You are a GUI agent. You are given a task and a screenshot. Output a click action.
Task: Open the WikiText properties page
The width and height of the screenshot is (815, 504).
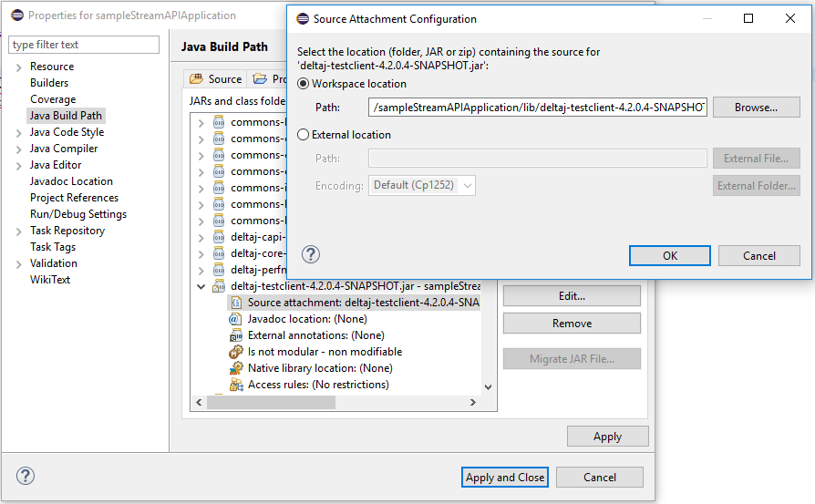point(50,280)
